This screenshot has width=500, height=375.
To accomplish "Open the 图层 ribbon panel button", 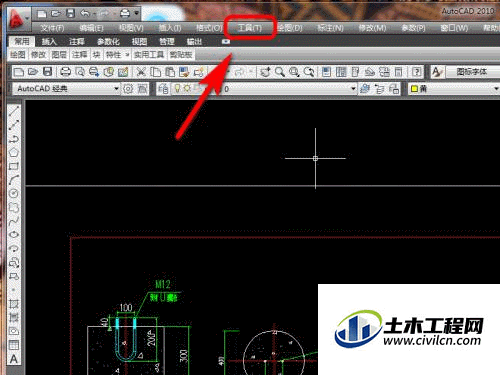I will [x=59, y=54].
